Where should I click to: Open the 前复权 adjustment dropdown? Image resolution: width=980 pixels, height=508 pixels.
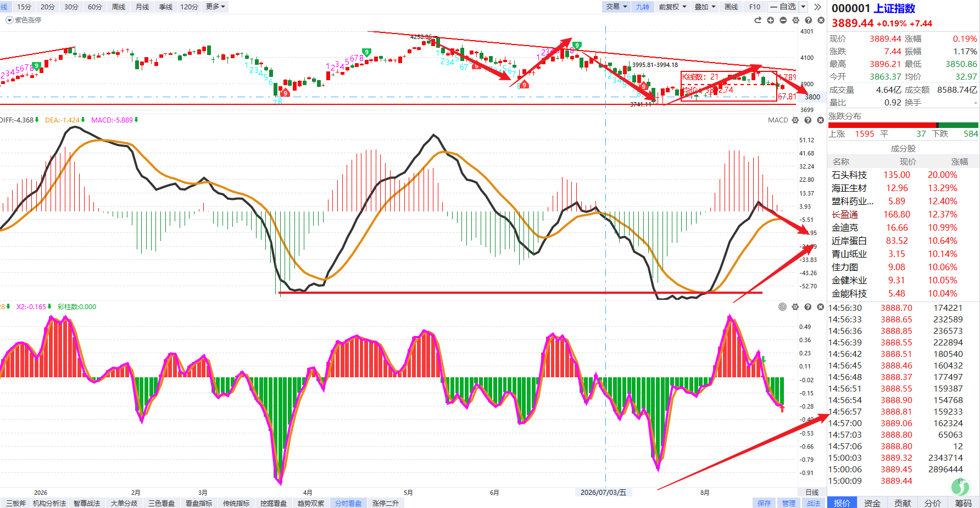[672, 7]
